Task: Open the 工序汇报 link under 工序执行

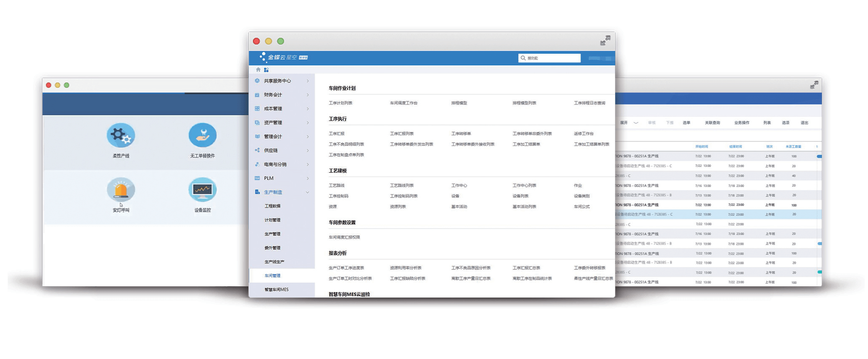Action: (336, 134)
